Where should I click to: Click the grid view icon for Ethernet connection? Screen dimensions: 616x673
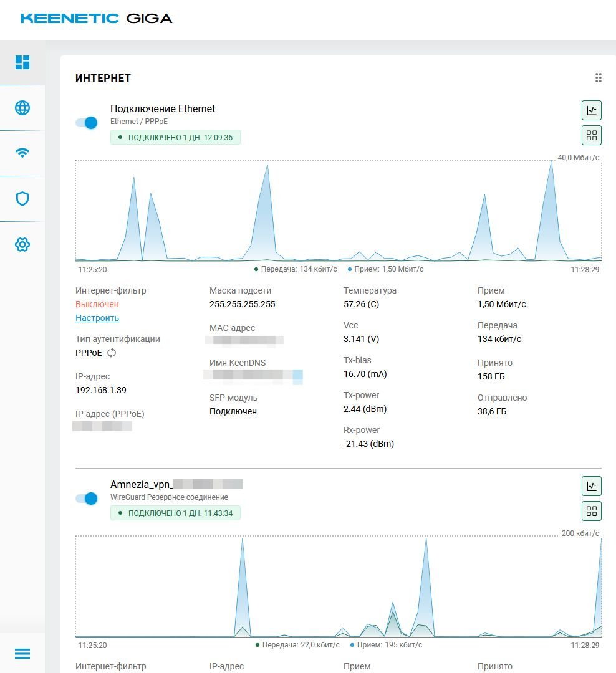pyautogui.click(x=591, y=135)
